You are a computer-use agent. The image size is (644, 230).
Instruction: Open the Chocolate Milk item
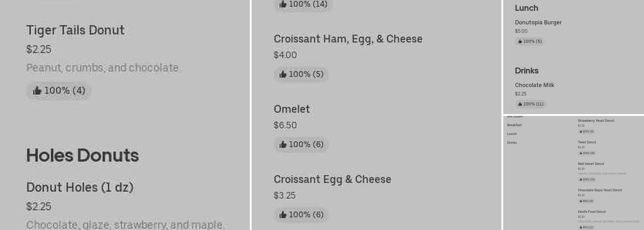(535, 85)
